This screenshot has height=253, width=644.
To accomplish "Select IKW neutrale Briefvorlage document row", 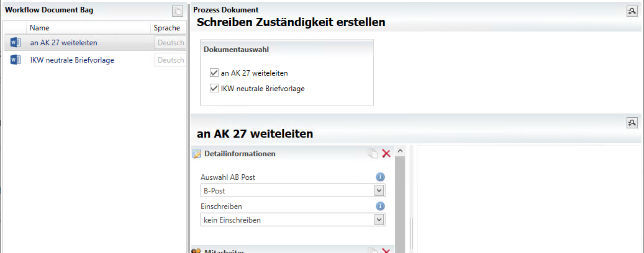I will pos(94,60).
